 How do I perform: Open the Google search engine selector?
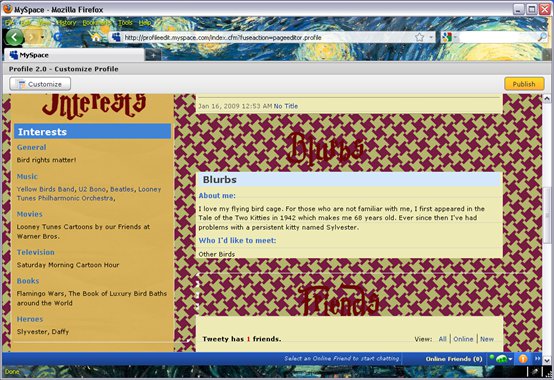(x=449, y=37)
